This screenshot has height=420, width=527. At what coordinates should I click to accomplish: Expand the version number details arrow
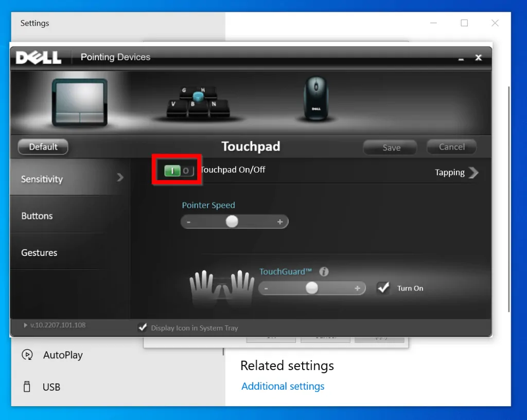click(x=24, y=325)
